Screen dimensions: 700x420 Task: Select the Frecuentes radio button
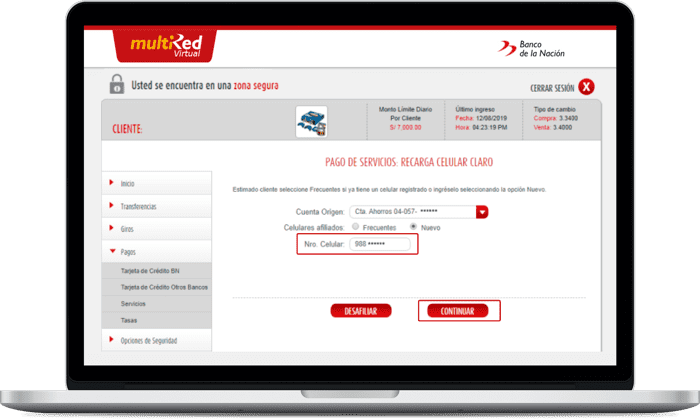tap(355, 227)
